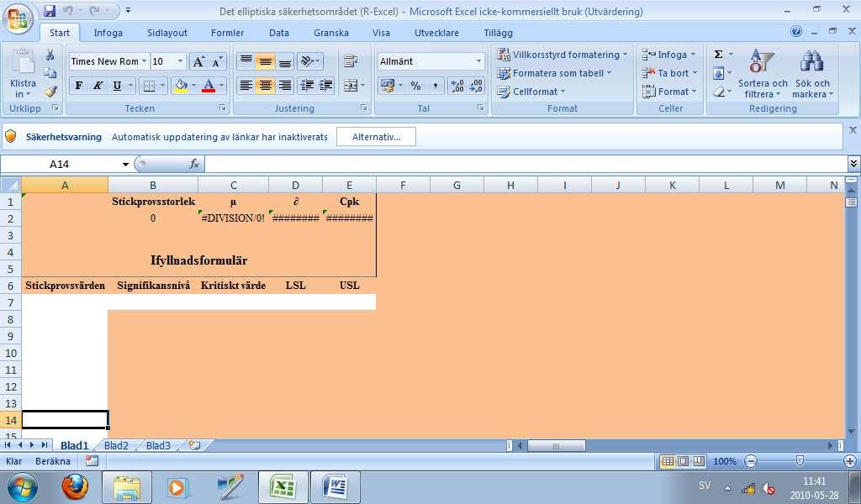The image size is (861, 504).
Task: Click Infoga cells button in Celler
Action: click(x=670, y=55)
